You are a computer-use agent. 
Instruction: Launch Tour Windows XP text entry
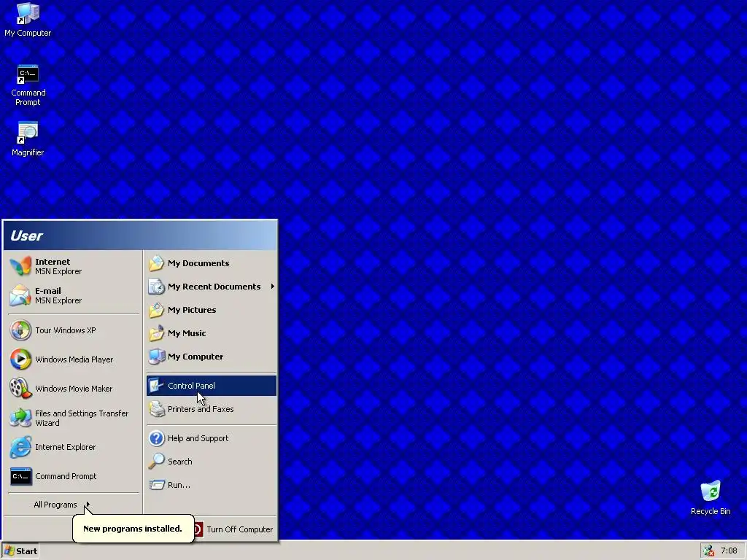click(x=65, y=330)
